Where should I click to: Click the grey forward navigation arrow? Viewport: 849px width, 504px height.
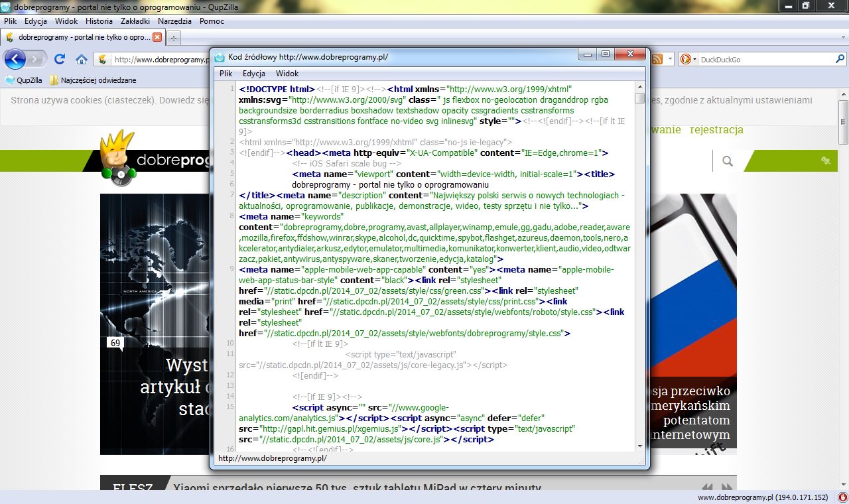pos(36,60)
